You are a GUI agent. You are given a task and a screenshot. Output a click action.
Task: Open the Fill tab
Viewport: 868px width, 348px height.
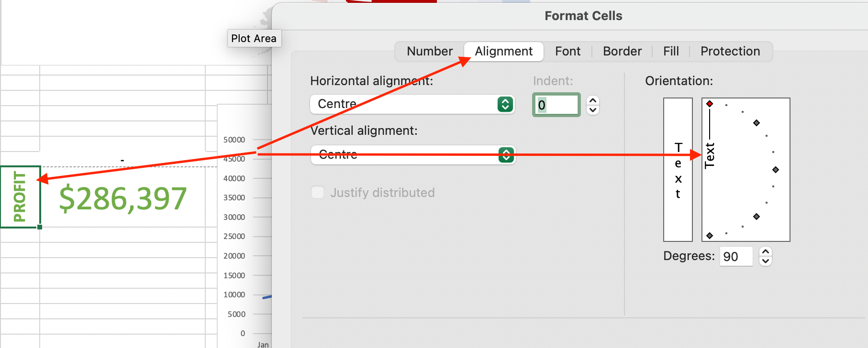(671, 52)
